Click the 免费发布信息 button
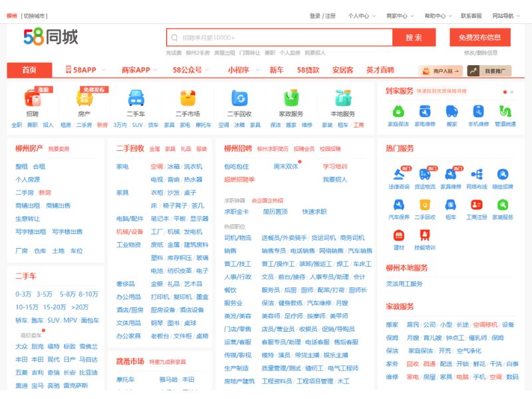This screenshot has width=532, height=399. click(480, 37)
